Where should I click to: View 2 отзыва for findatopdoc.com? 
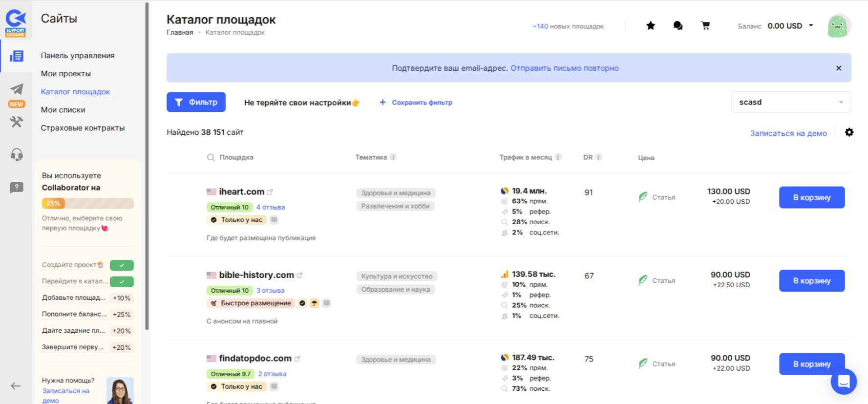272,374
